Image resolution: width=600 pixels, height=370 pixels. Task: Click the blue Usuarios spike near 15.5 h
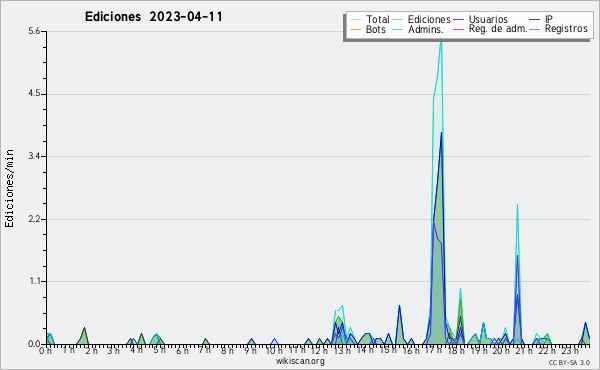(399, 306)
